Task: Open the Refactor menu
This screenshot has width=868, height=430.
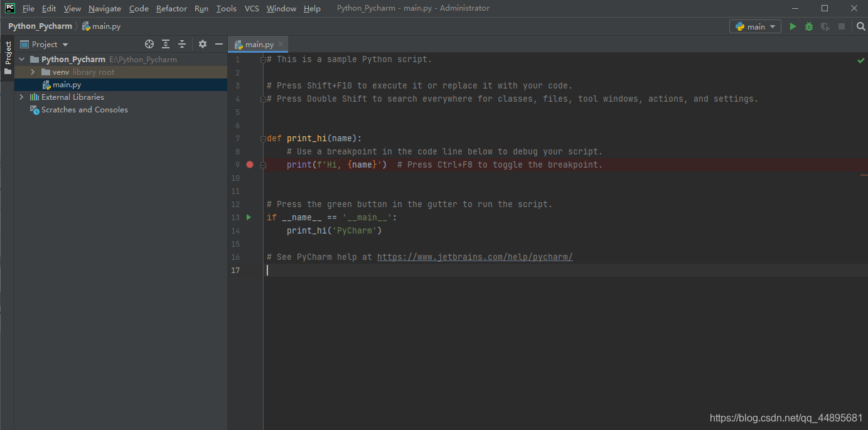Action: click(171, 8)
